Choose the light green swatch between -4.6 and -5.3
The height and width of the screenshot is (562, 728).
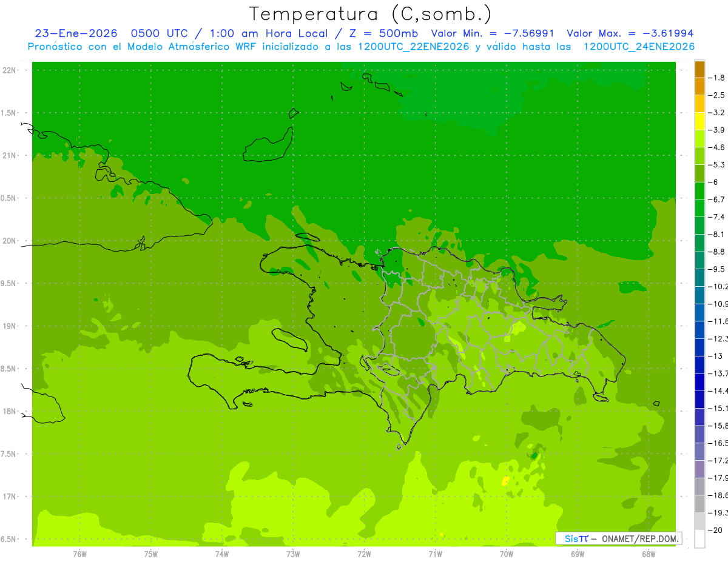699,156
